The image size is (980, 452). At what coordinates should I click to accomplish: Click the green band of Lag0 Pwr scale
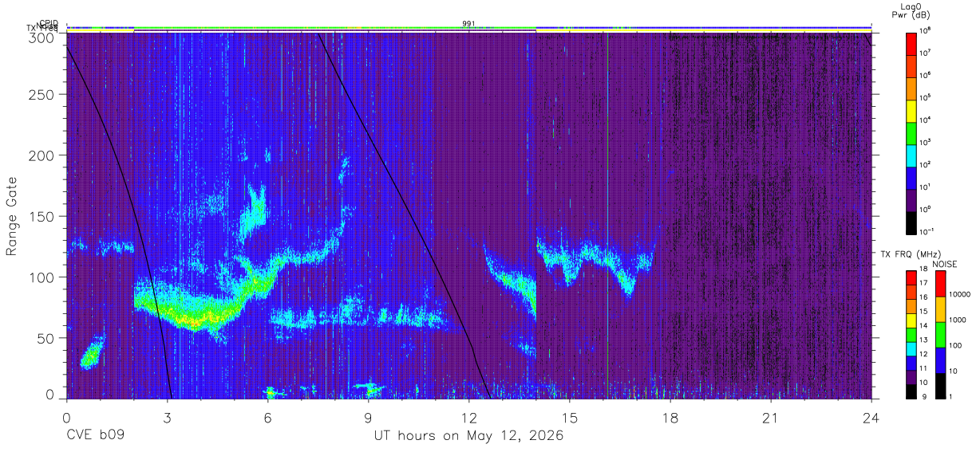[912, 133]
